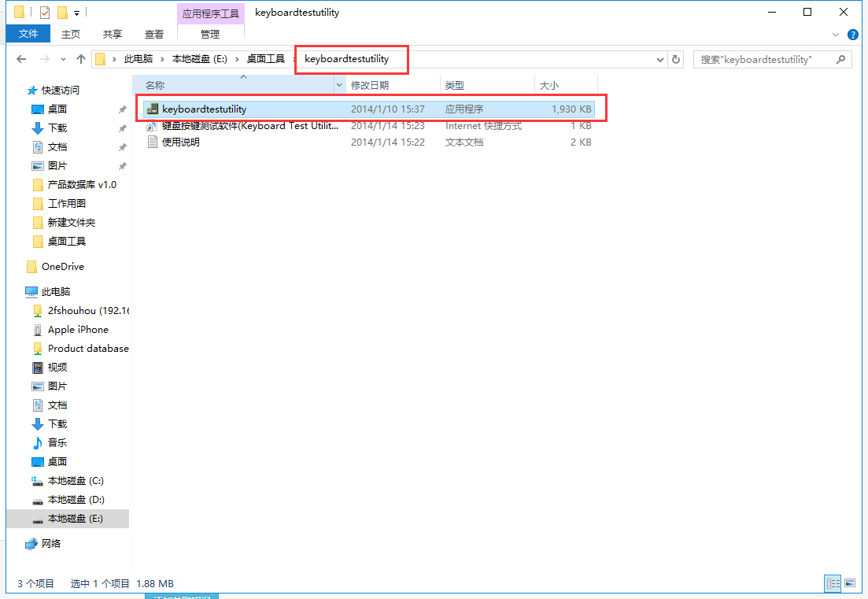Click the pin icon next to quick access 桌面

(x=122, y=109)
